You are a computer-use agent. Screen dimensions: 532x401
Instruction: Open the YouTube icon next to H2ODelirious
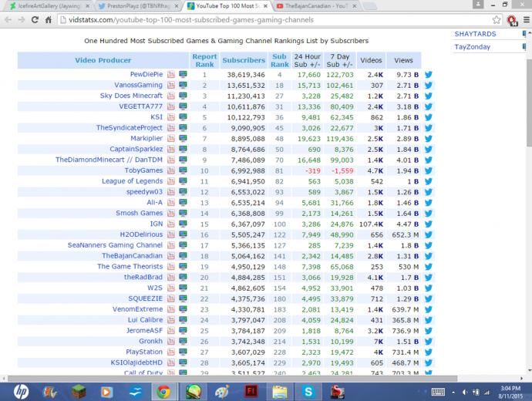[171, 234]
